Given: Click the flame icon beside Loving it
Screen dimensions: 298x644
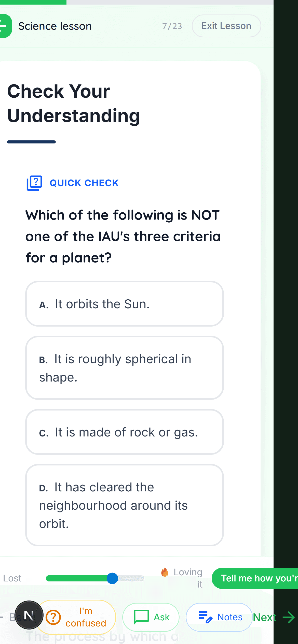Looking at the screenshot, I should (165, 572).
